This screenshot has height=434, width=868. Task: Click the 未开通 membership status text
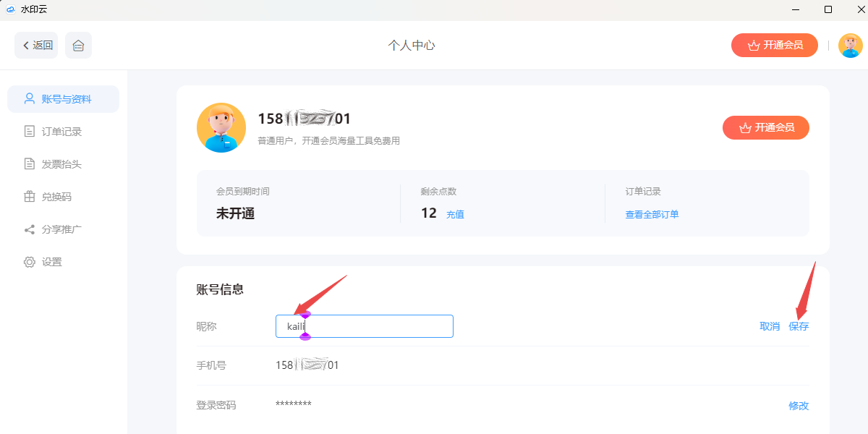(235, 213)
